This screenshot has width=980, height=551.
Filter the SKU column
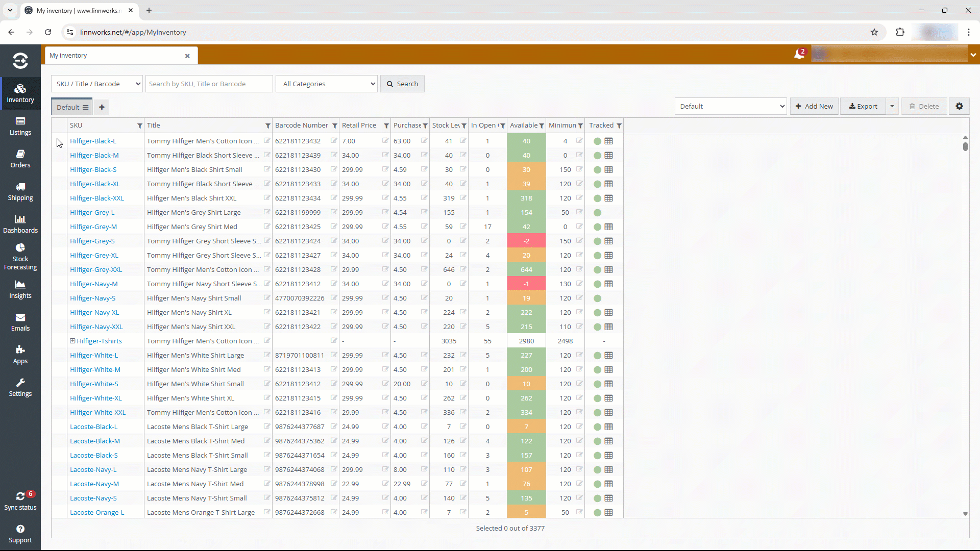click(x=139, y=126)
